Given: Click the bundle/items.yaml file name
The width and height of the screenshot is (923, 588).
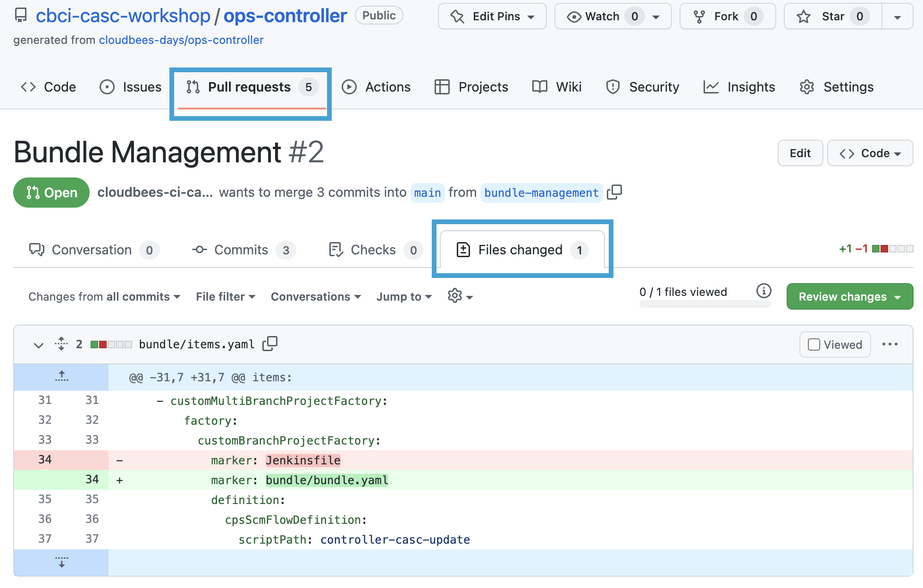Looking at the screenshot, I should pos(197,344).
